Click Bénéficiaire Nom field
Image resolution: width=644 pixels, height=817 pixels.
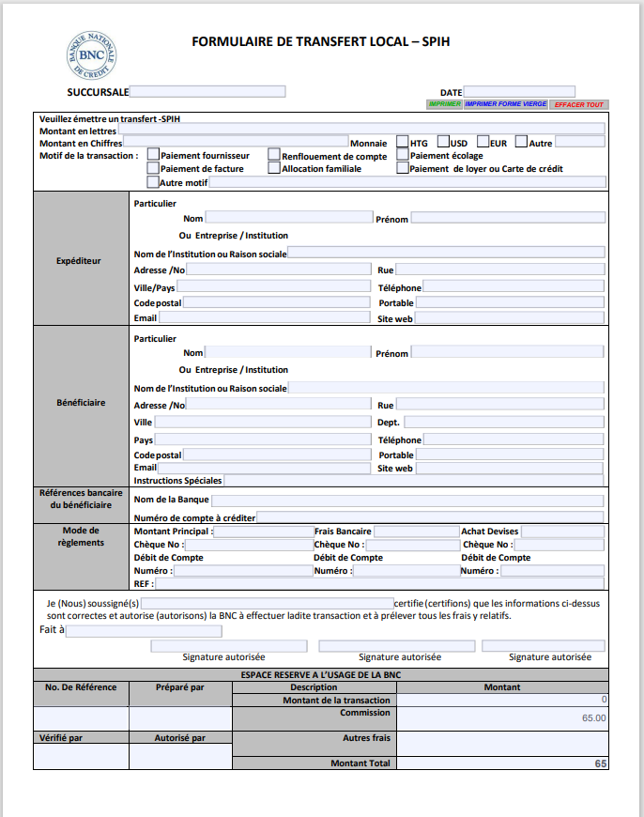pyautogui.click(x=288, y=352)
